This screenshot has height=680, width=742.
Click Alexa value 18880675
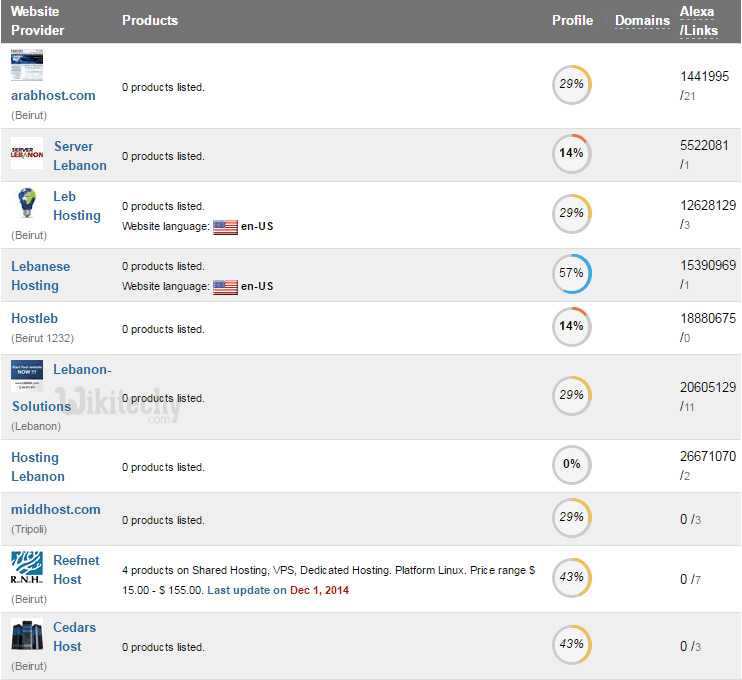tap(708, 318)
